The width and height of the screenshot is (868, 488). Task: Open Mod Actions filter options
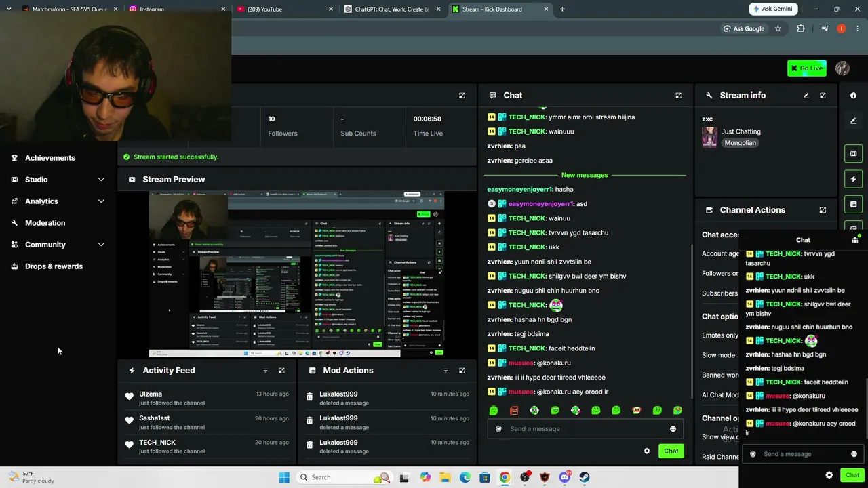[x=446, y=371]
